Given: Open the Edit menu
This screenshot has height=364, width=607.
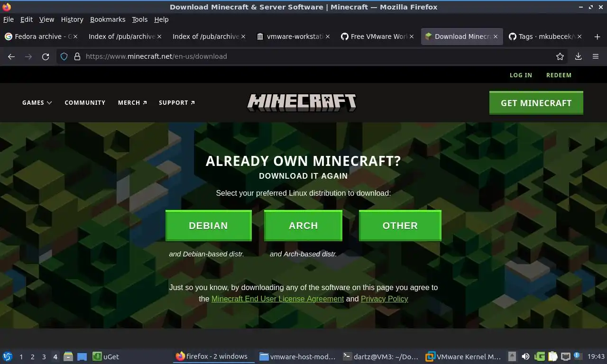Looking at the screenshot, I should click(x=27, y=19).
